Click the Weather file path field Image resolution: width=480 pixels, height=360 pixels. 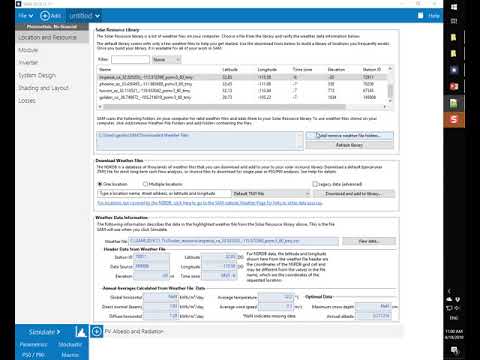pyautogui.click(x=234, y=241)
